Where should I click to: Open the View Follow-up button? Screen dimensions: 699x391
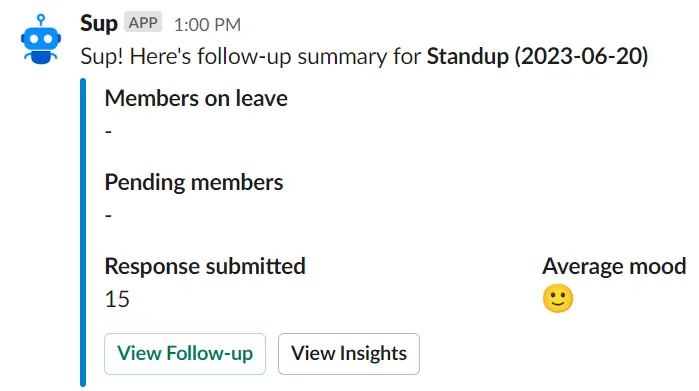pyautogui.click(x=185, y=354)
